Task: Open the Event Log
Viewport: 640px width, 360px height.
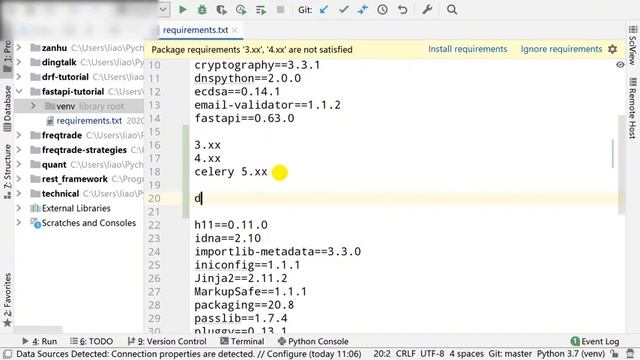Action: pyautogui.click(x=595, y=341)
